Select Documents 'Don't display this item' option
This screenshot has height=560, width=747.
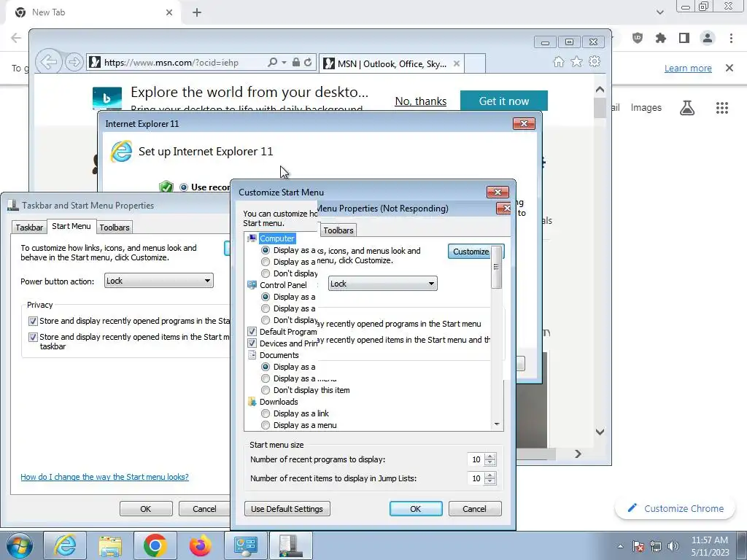(x=266, y=390)
